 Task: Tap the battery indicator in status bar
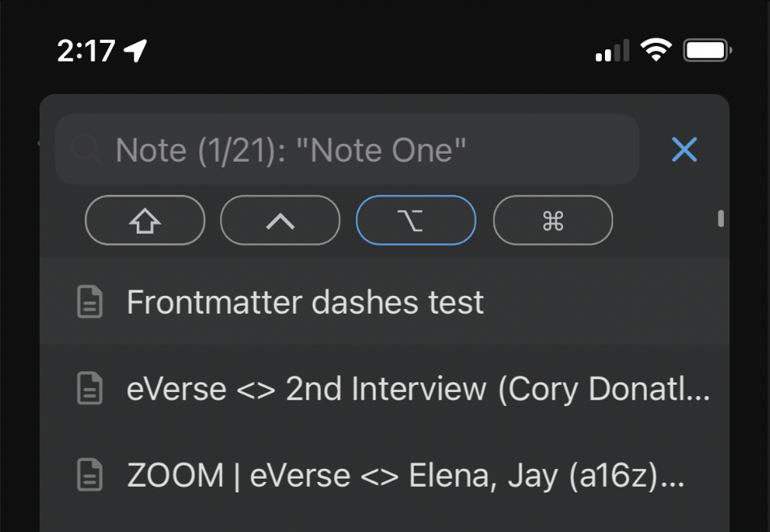click(706, 49)
